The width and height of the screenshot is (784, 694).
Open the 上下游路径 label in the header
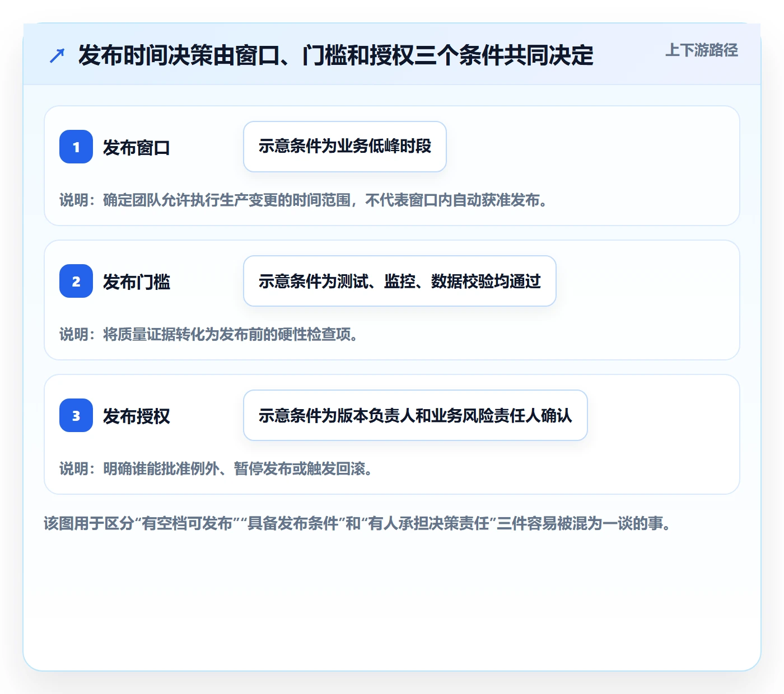(x=702, y=50)
